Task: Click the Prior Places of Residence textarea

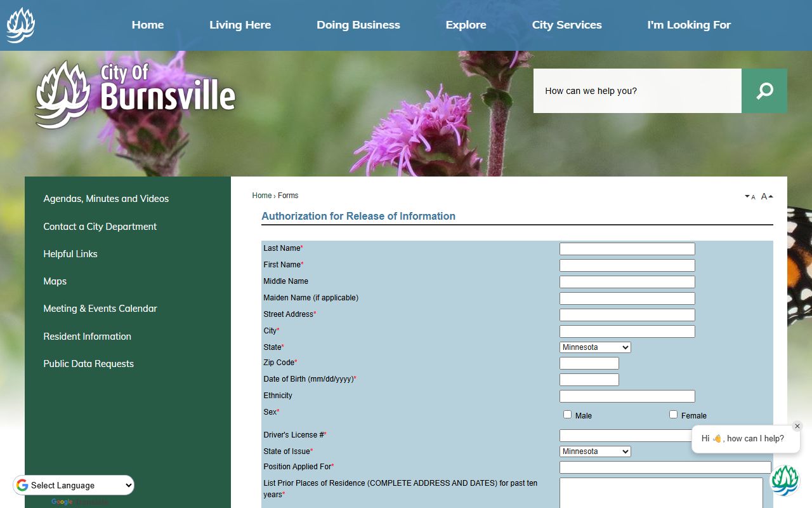Action: coord(661,493)
